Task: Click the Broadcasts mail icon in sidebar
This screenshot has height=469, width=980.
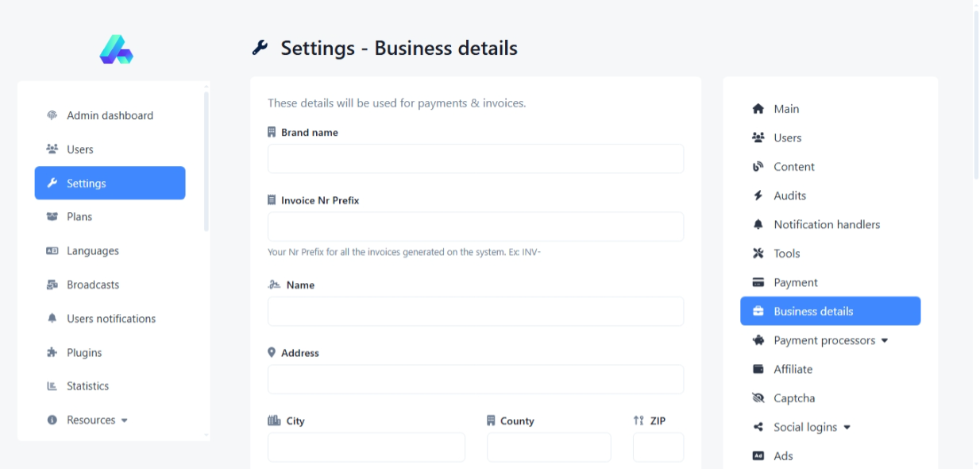Action: [52, 285]
